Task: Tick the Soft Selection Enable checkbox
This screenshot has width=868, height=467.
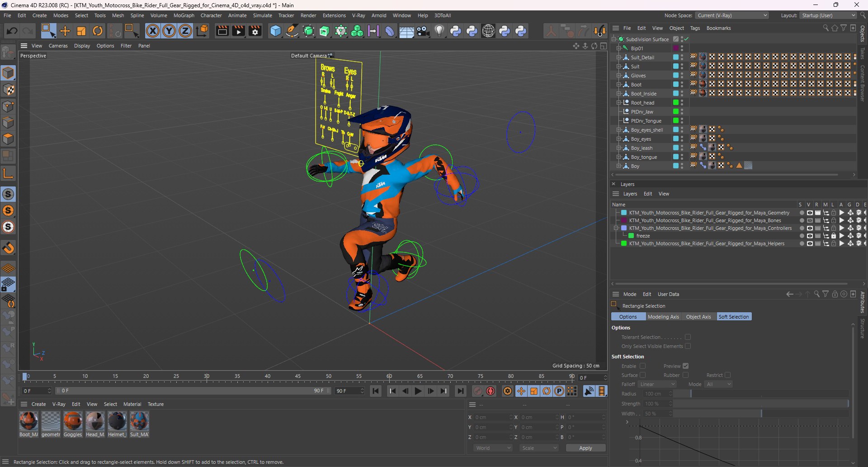Action: (x=642, y=366)
